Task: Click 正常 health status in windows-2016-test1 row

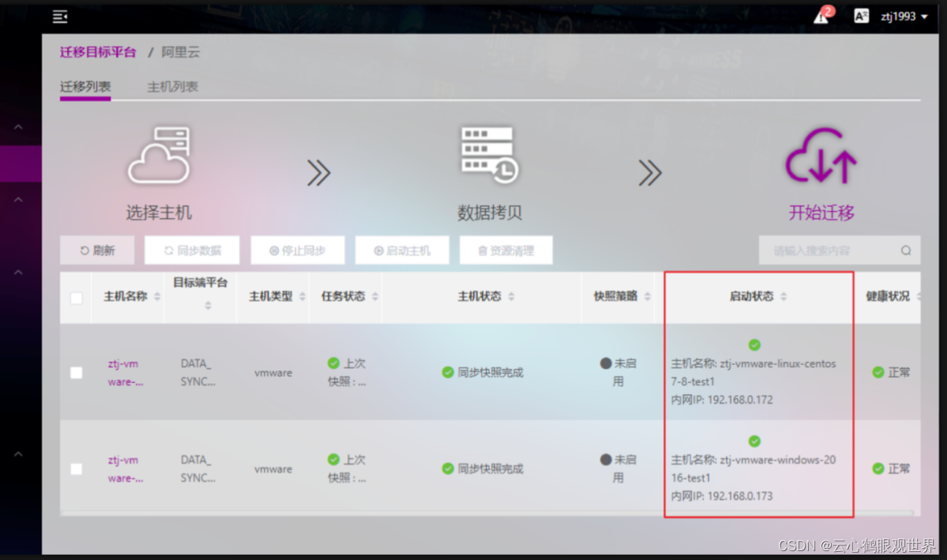Action: tap(891, 469)
